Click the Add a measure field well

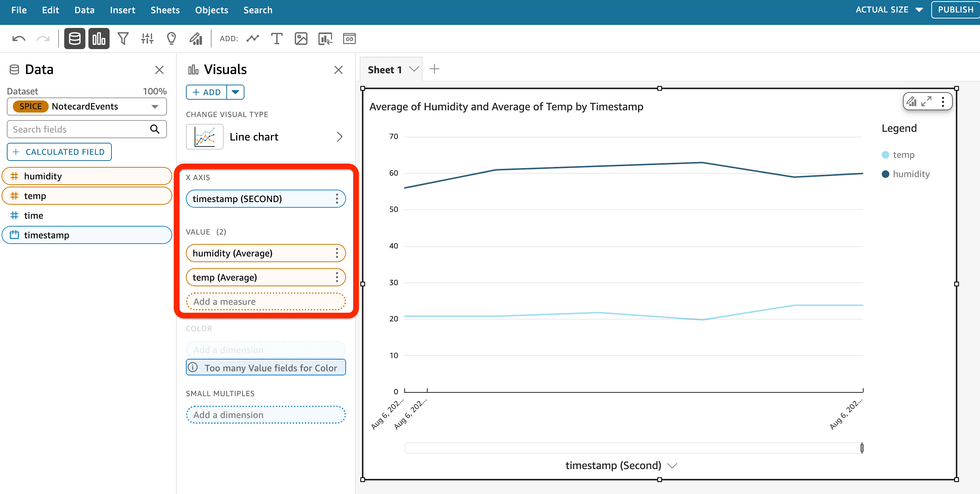tap(266, 301)
